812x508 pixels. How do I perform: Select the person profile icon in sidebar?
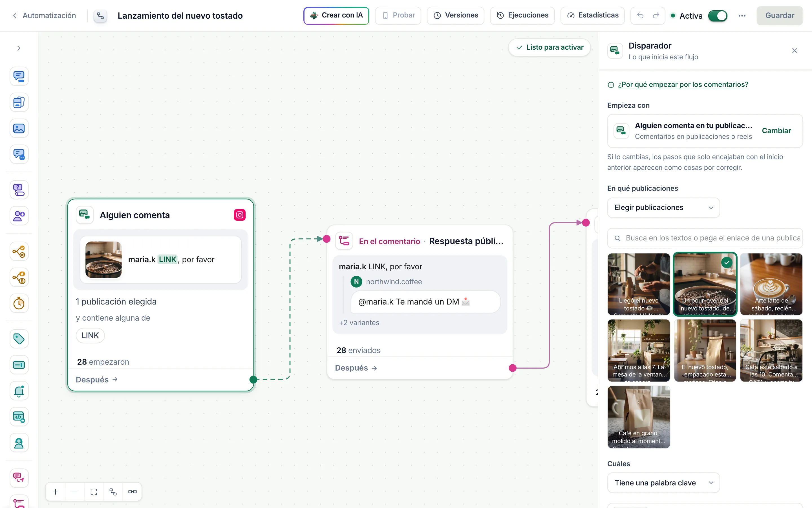(x=19, y=443)
